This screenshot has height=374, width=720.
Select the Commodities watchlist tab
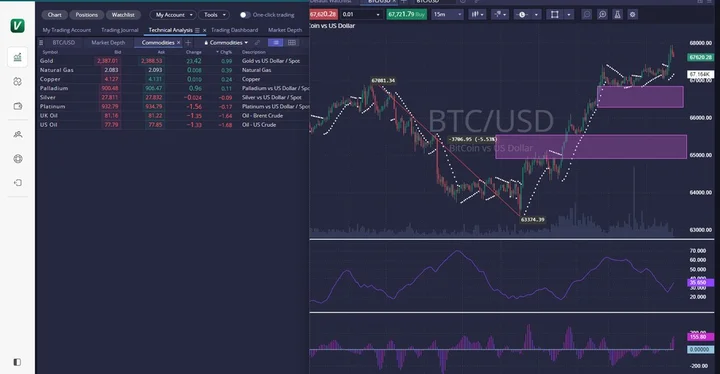158,42
